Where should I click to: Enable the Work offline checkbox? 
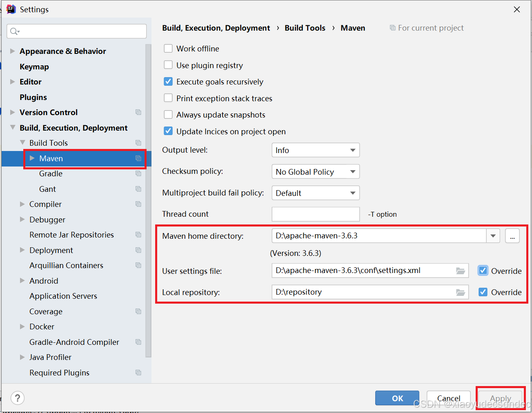point(168,49)
